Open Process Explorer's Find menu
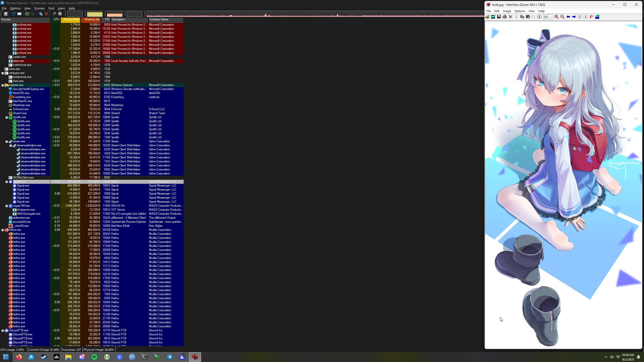 51,8
